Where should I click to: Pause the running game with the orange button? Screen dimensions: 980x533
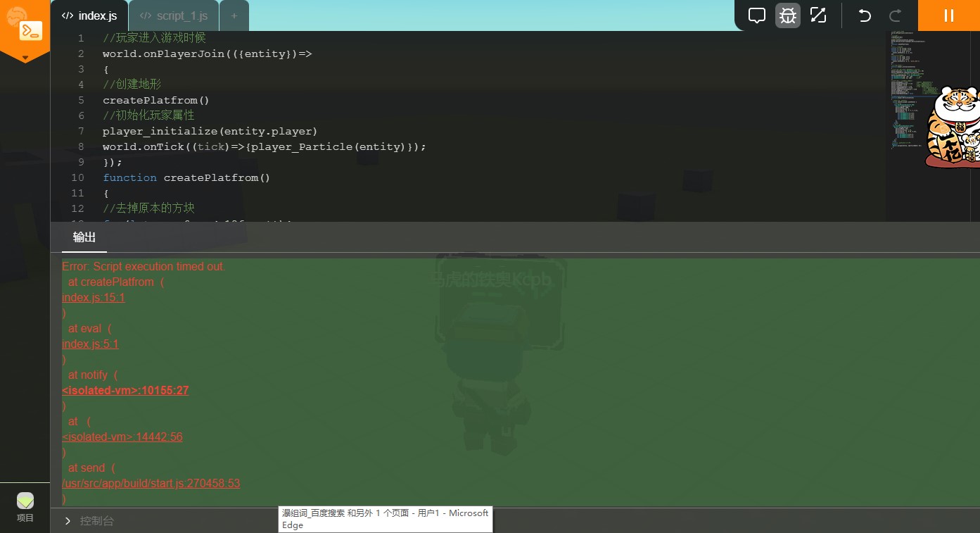(x=949, y=15)
